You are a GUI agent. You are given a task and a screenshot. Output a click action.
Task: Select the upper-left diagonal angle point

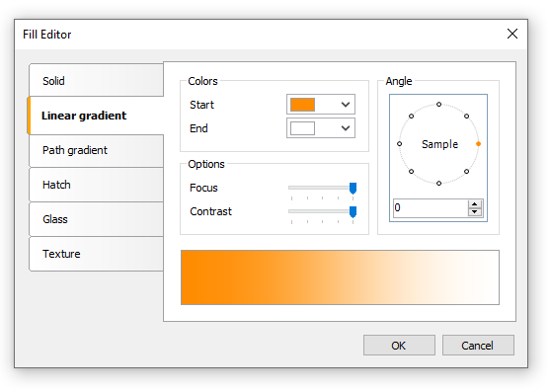click(411, 117)
